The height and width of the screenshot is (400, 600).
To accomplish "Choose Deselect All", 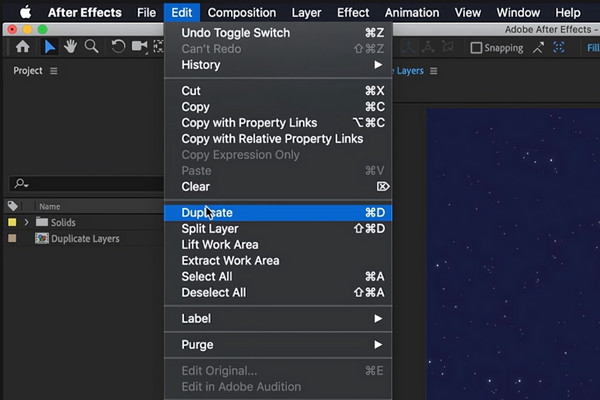I will [x=278, y=293].
